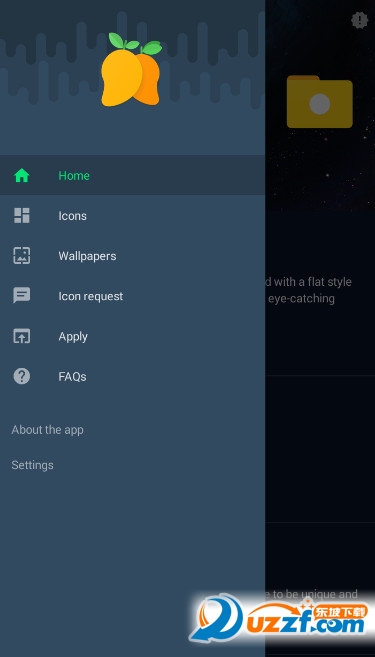Viewport: 375px width, 657px height.
Task: Click the FAQs question mark icon
Action: (x=22, y=376)
